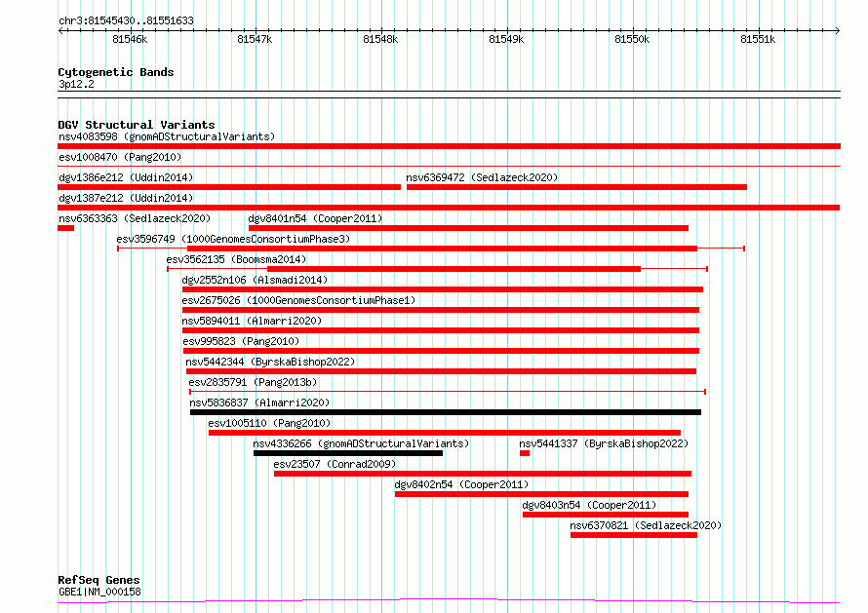Click the right arrow of the ruler
This screenshot has height=613, width=868.
tap(838, 30)
